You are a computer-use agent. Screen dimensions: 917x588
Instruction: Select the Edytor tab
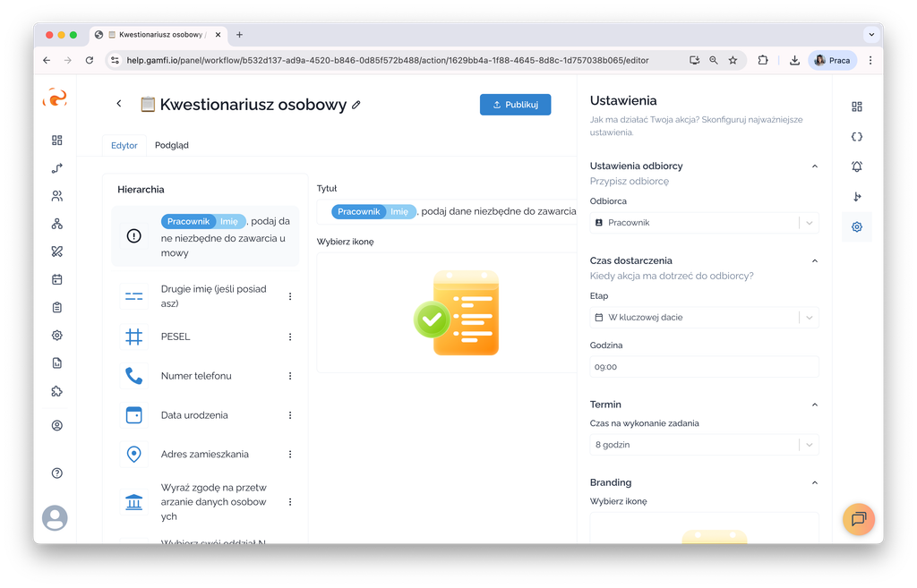click(x=124, y=145)
